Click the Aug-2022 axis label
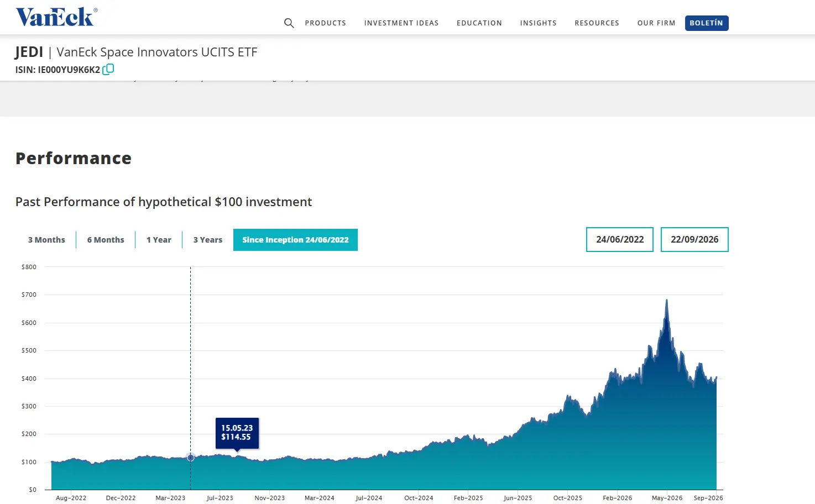This screenshot has width=815, height=504. 71,498
